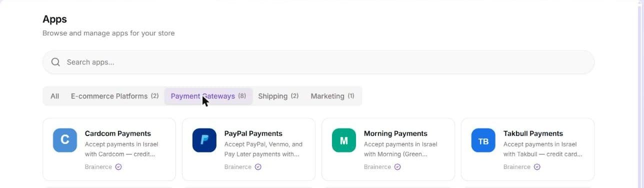
Task: Select the E-commerce Platforms tab
Action: (114, 96)
